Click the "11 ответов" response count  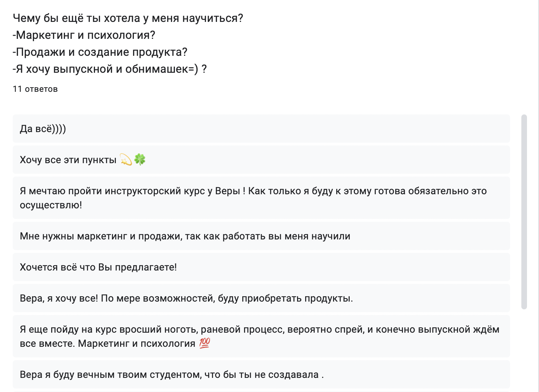click(35, 89)
